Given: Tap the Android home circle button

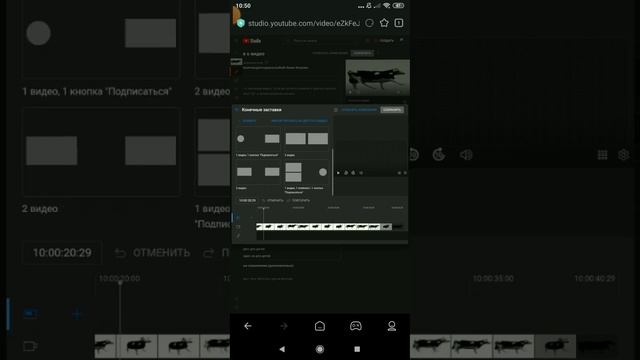Looking at the screenshot, I should (320, 349).
